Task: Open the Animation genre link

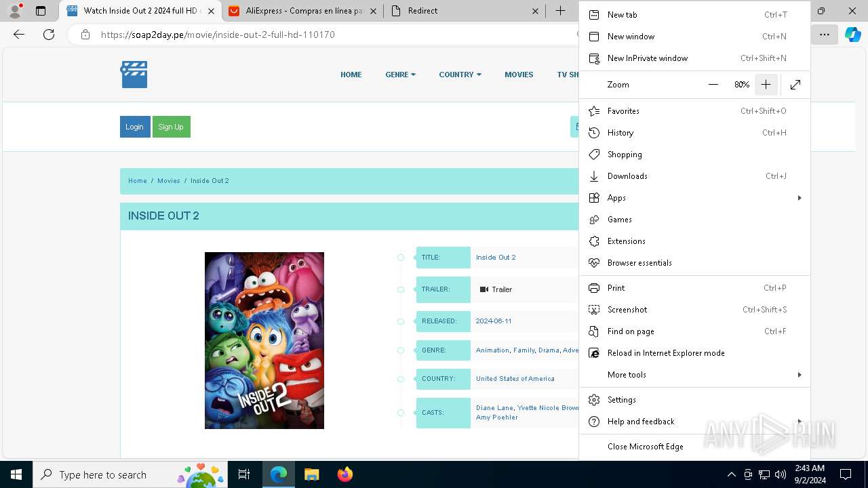Action: click(492, 350)
